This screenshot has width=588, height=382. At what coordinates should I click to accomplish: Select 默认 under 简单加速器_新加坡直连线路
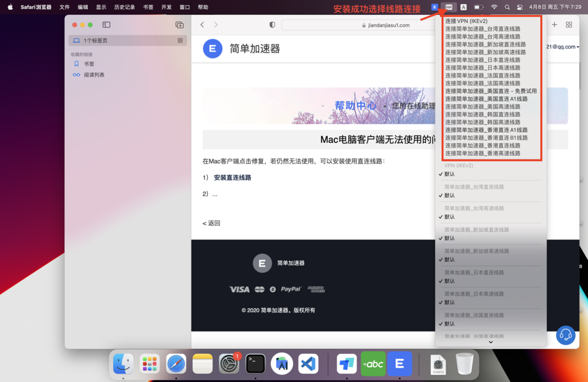(450, 238)
